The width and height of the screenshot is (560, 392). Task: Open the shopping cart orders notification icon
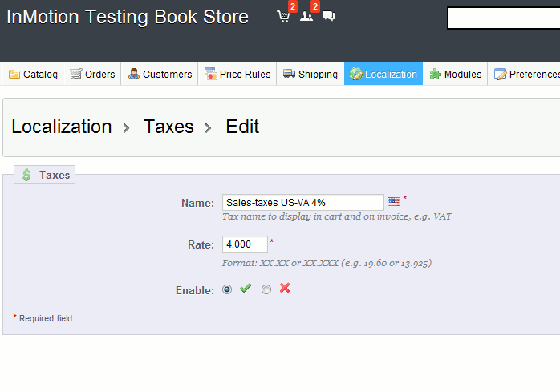[283, 16]
